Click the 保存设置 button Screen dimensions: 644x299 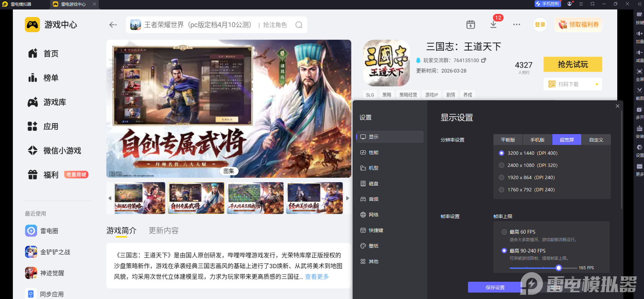click(x=495, y=287)
